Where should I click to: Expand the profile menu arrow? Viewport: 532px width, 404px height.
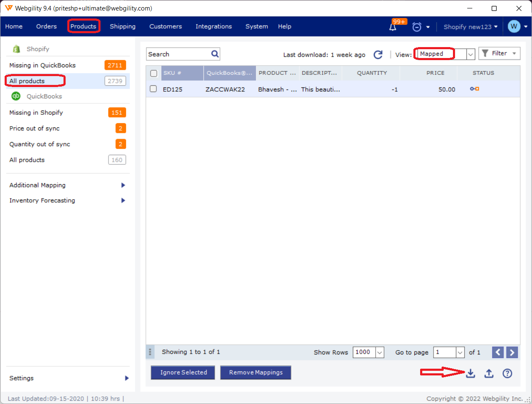click(x=526, y=26)
